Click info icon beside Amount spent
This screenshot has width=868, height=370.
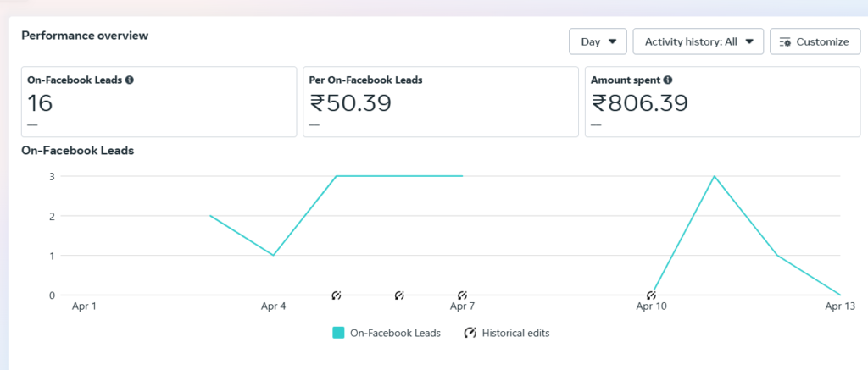(668, 80)
